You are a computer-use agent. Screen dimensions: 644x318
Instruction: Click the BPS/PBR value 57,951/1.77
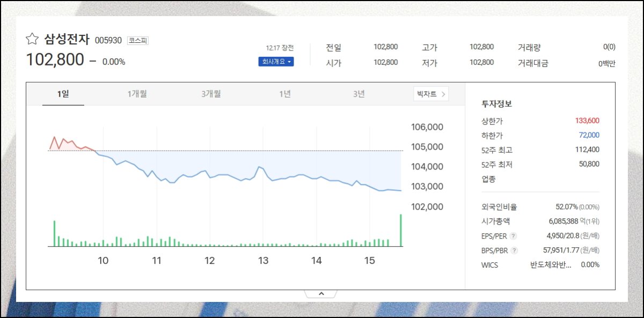coord(562,250)
